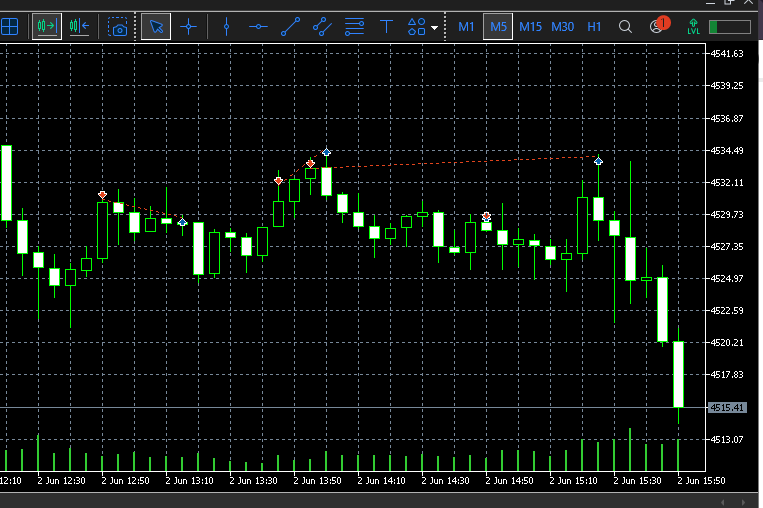Open account icon with red notification badge
Image resolution: width=763 pixels, height=508 pixels.
pos(659,25)
